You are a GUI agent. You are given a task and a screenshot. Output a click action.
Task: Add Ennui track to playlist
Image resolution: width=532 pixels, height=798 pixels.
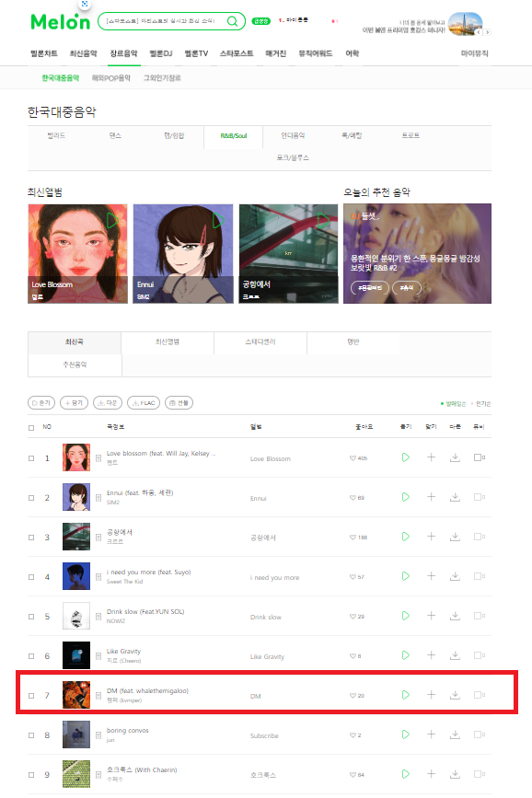coord(431,497)
